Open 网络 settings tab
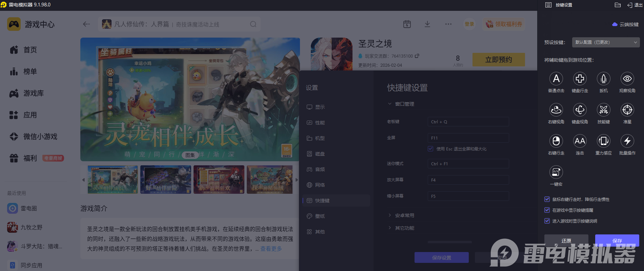 click(x=336, y=185)
